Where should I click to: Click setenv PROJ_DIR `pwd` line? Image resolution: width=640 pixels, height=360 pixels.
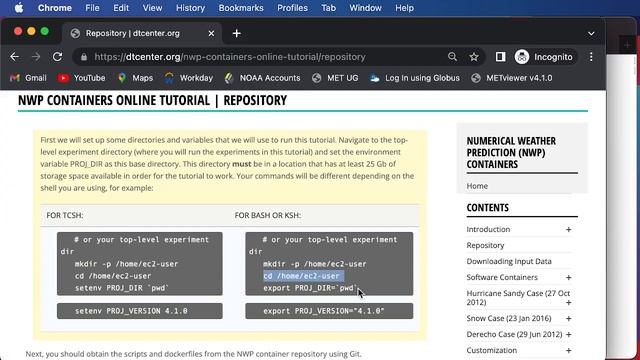click(x=122, y=288)
